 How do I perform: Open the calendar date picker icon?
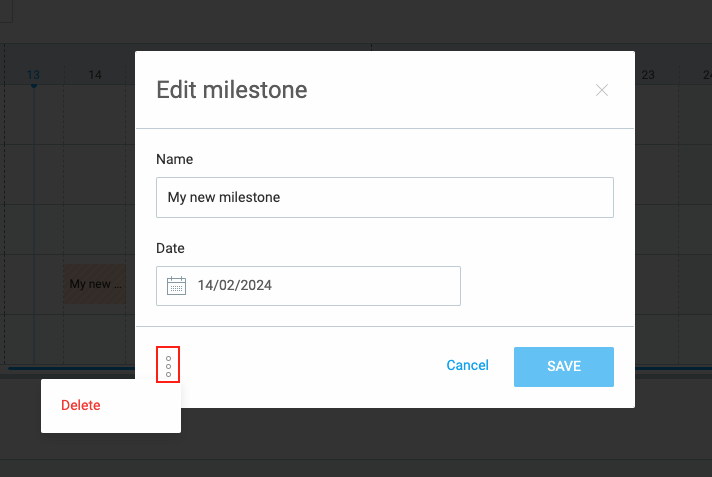[x=176, y=285]
